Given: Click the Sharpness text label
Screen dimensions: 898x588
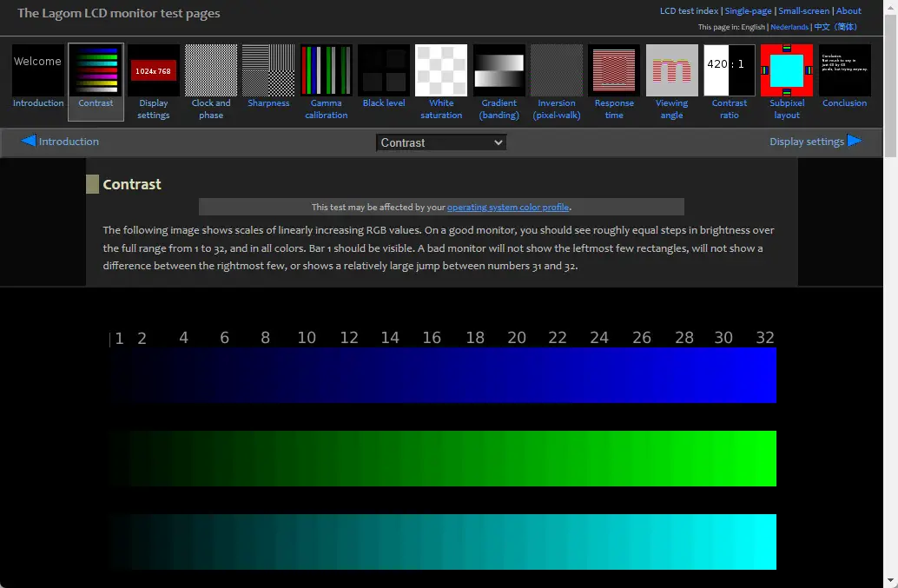Looking at the screenshot, I should click(x=268, y=103).
